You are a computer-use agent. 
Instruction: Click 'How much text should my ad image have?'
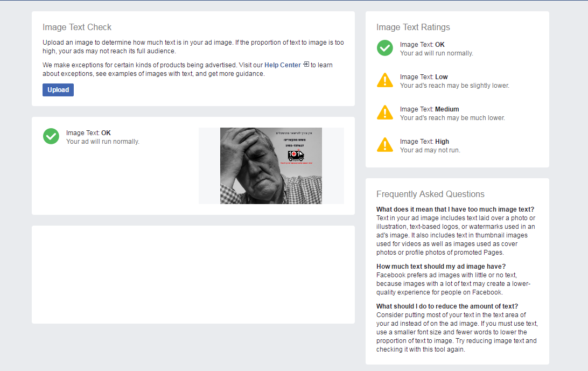(441, 267)
